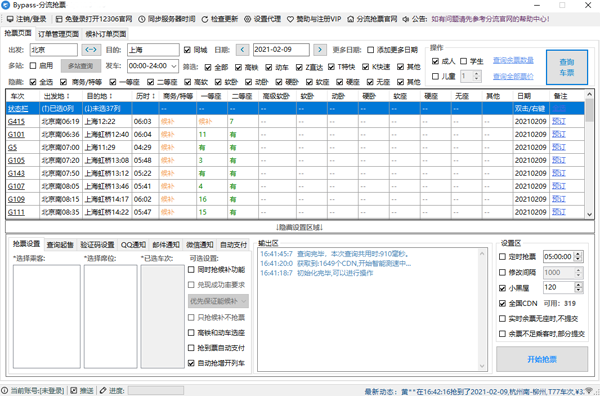600x396 pixels.
Task: Open the 优先保证能候补 dropdown
Action: click(218, 301)
